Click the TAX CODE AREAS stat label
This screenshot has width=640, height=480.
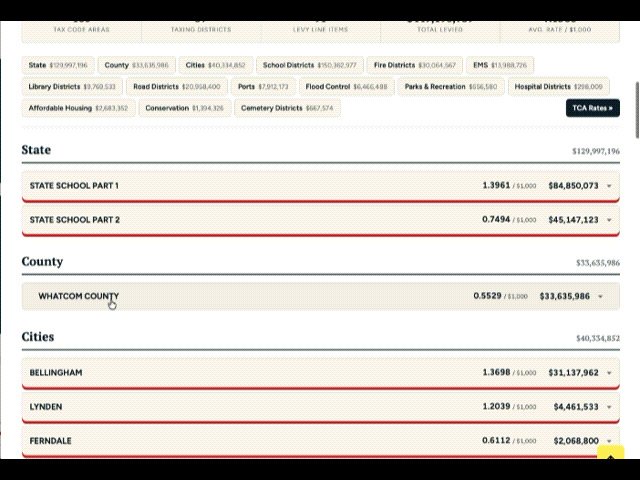82,29
